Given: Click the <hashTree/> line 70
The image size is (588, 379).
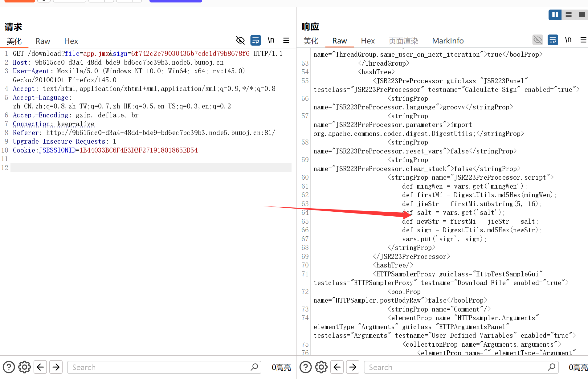Looking at the screenshot, I should click(393, 265).
